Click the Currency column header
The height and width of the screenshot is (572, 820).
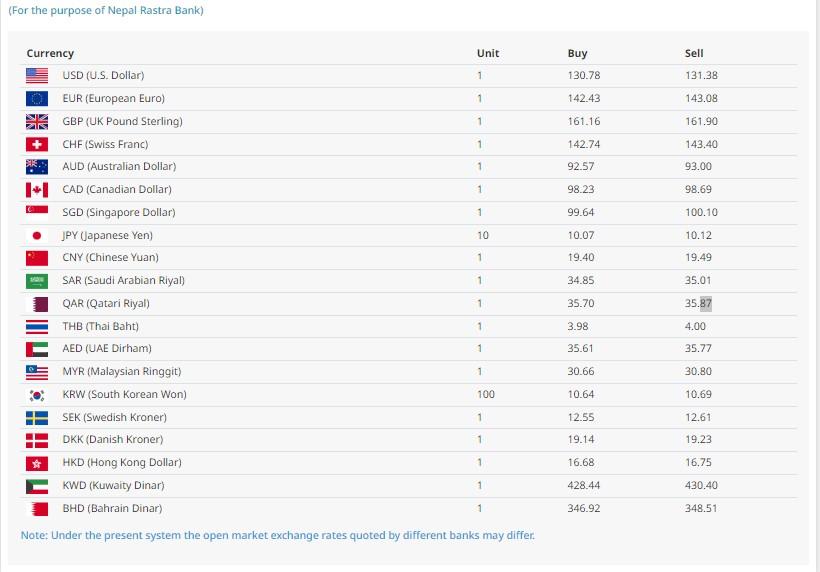click(x=50, y=53)
